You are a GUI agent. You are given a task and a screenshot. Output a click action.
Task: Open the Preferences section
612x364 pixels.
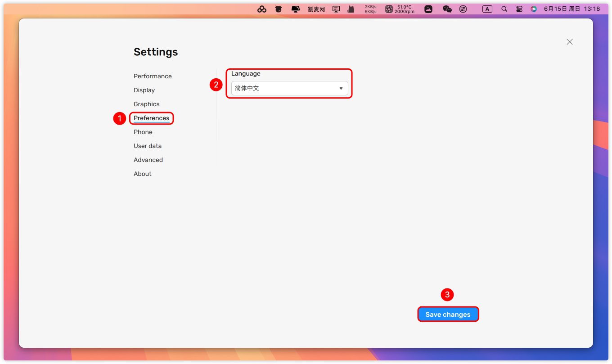(151, 118)
